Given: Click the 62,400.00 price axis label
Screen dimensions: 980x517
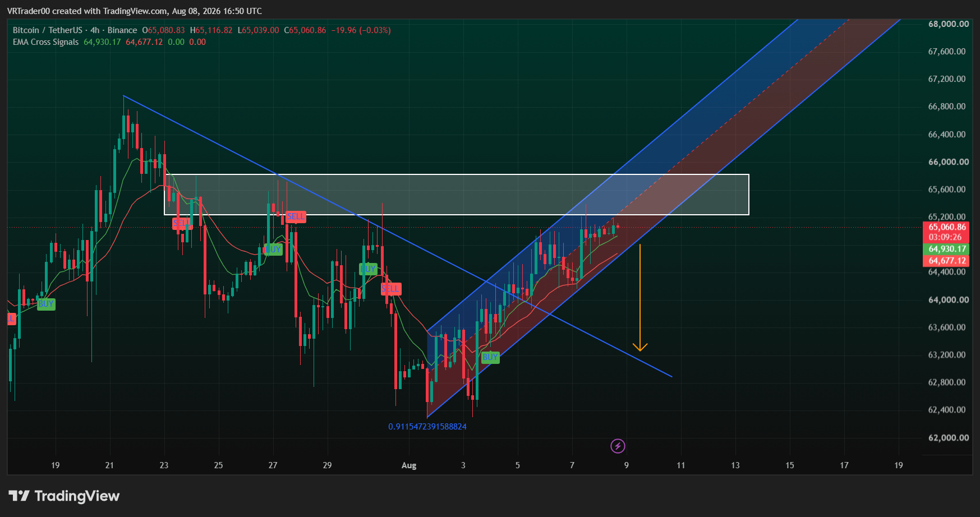Looking at the screenshot, I should tap(947, 410).
